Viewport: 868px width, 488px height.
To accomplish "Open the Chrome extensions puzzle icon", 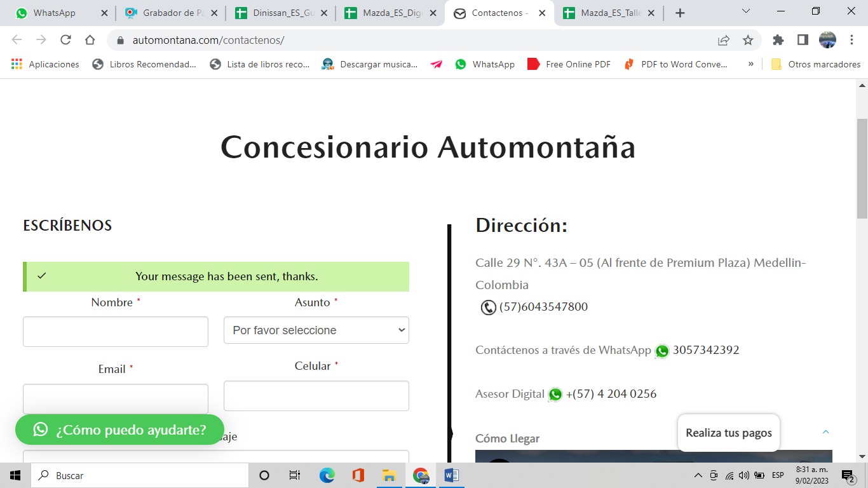I will click(x=778, y=40).
